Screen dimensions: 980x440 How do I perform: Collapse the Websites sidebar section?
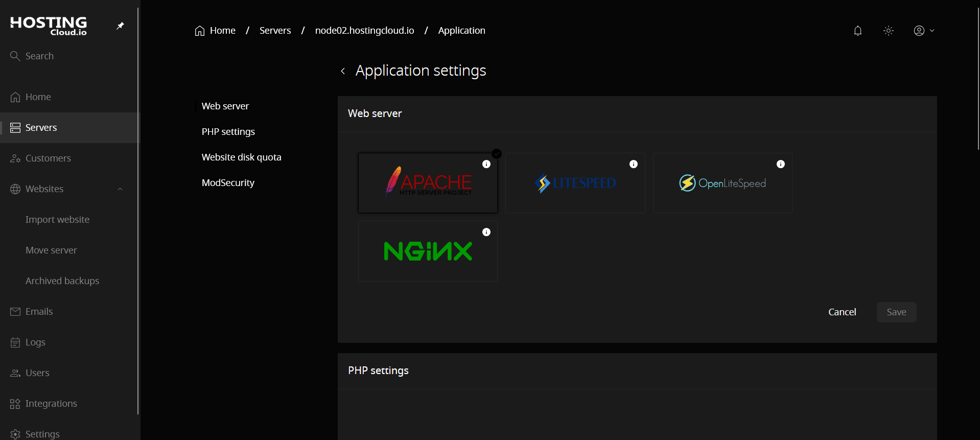[x=120, y=189]
